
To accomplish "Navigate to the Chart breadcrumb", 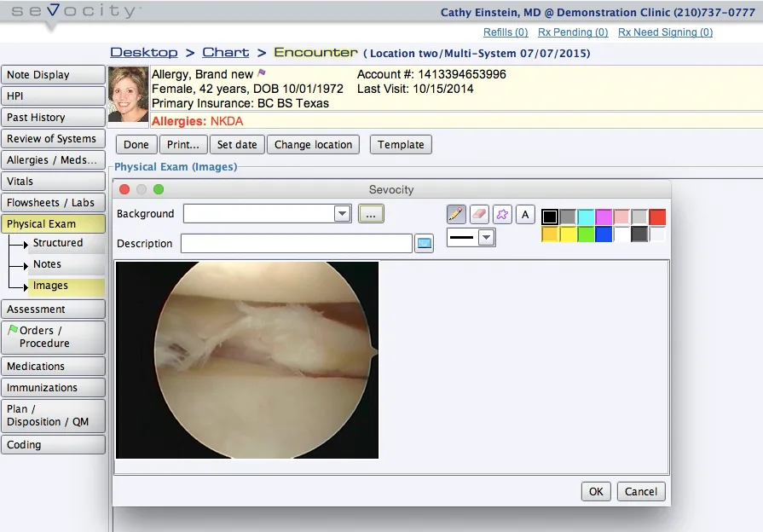I will (x=225, y=52).
